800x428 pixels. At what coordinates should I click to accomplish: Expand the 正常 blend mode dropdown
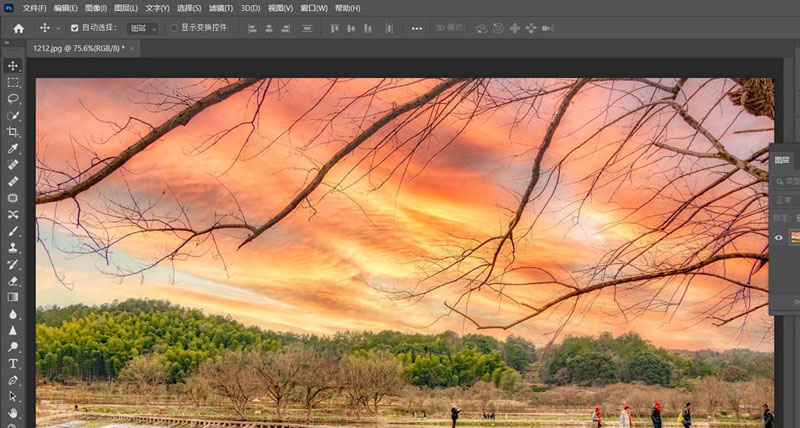(x=786, y=199)
